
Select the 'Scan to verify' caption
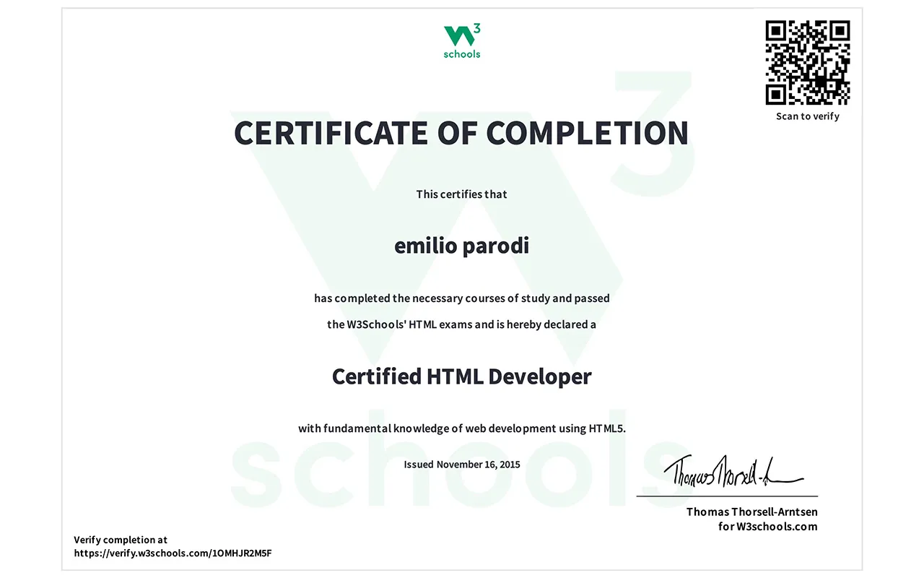[x=808, y=116]
